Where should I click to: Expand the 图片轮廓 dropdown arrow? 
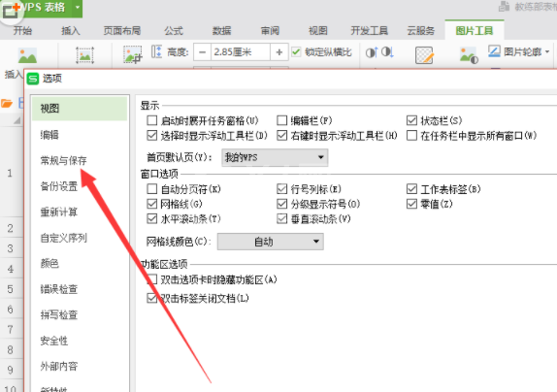547,51
